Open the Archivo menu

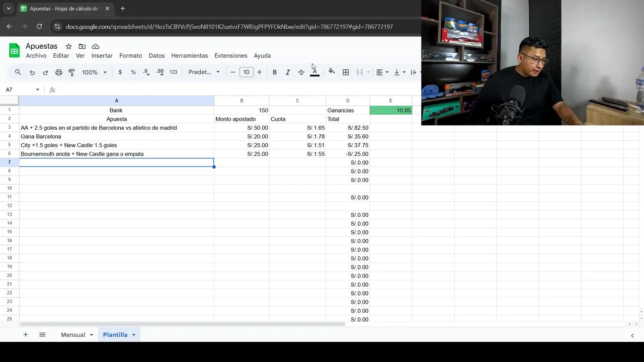(36, 56)
